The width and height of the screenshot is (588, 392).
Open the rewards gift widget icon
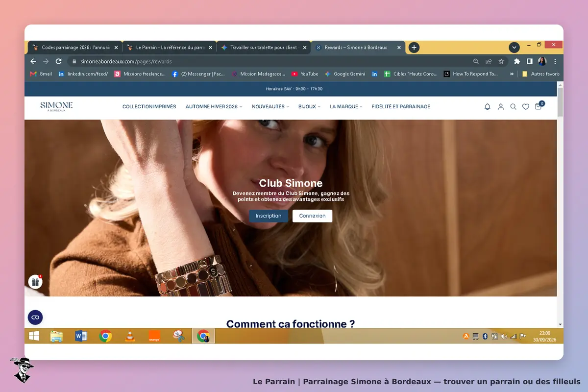click(35, 282)
